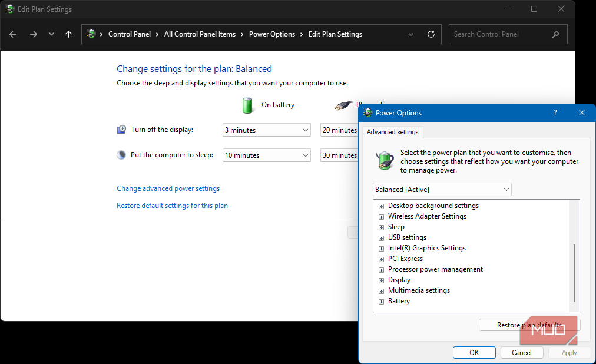Go back using the back arrow
Viewport: 596px width, 364px height.
tap(13, 34)
